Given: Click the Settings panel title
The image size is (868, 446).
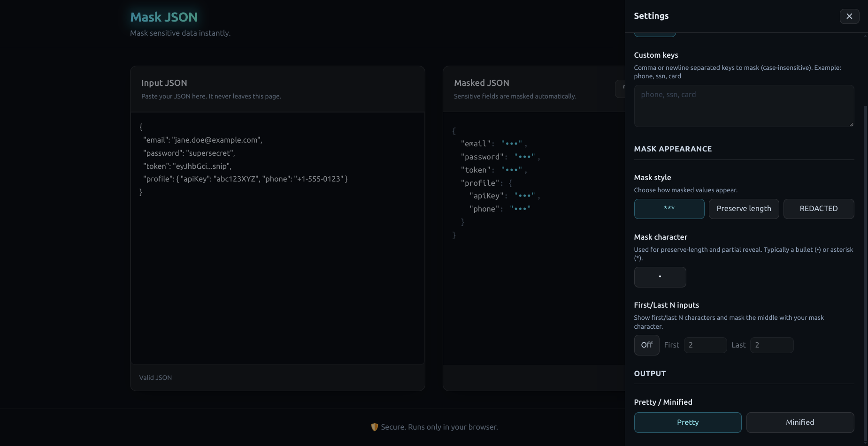Looking at the screenshot, I should pos(651,16).
